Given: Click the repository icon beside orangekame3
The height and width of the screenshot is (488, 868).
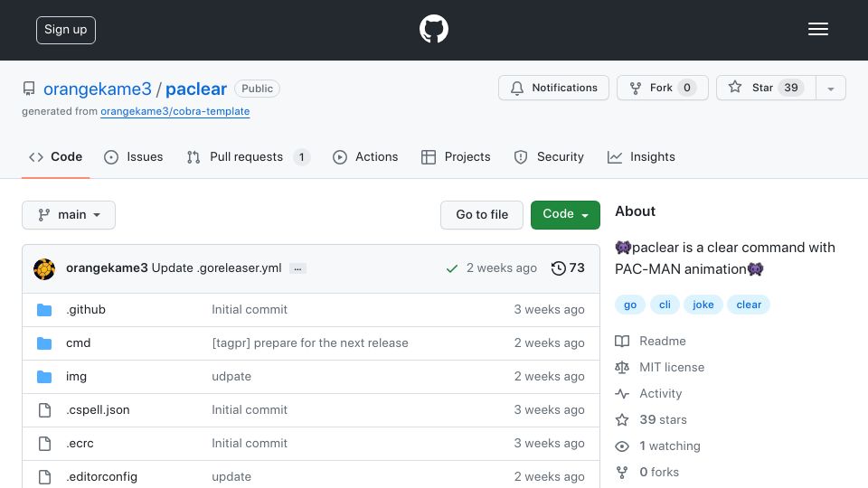Looking at the screenshot, I should (29, 89).
